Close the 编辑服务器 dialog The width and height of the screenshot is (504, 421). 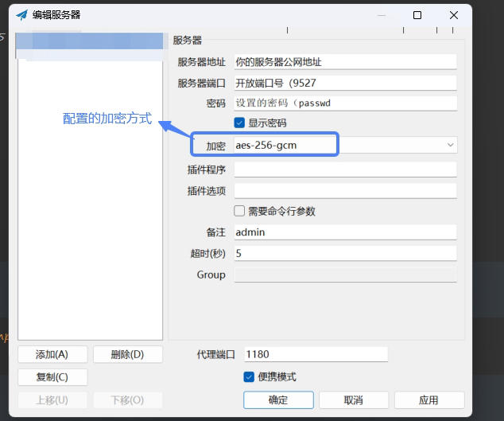(x=454, y=15)
